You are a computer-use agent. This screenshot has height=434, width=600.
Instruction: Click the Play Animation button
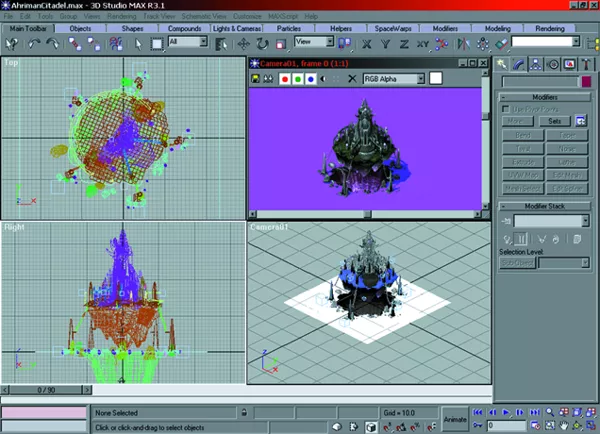tap(506, 413)
